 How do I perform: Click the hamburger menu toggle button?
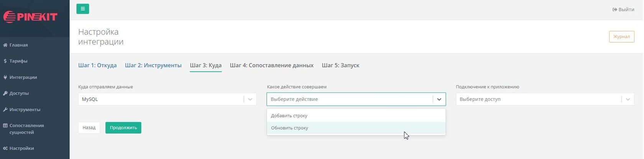[x=83, y=9]
